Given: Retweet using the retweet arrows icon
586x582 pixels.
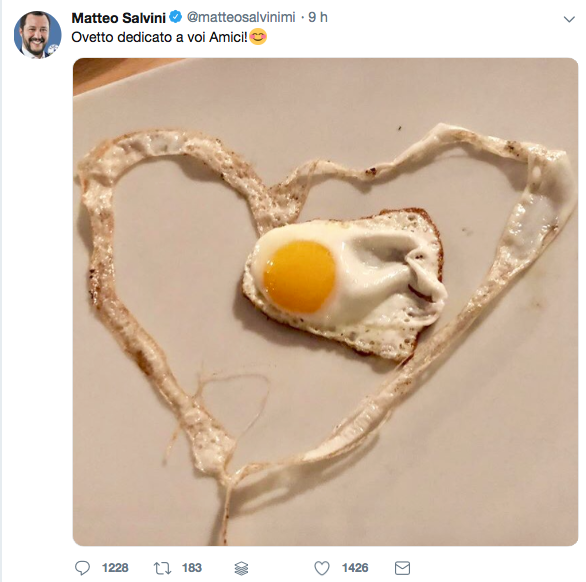Looking at the screenshot, I should click(x=162, y=568).
